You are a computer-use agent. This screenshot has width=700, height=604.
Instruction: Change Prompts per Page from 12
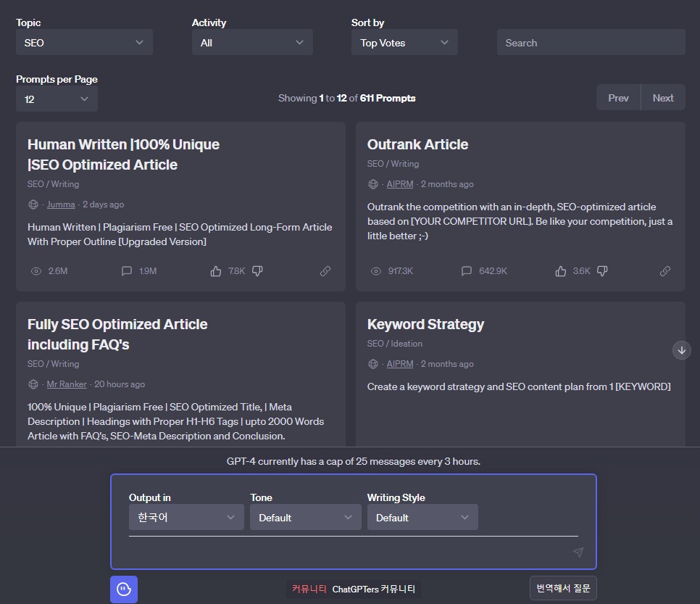click(x=57, y=99)
